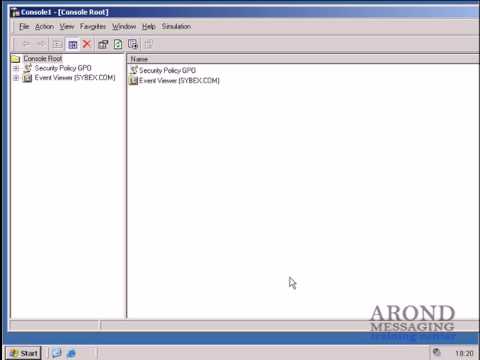The image size is (480, 360).
Task: Click the greyed grid icon at toolbar end
Action: pos(149,44)
